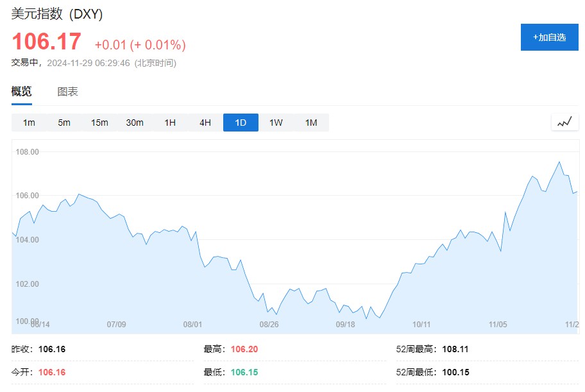This screenshot has height=392, width=585.
Task: Open the line chart type icon
Action: point(564,122)
